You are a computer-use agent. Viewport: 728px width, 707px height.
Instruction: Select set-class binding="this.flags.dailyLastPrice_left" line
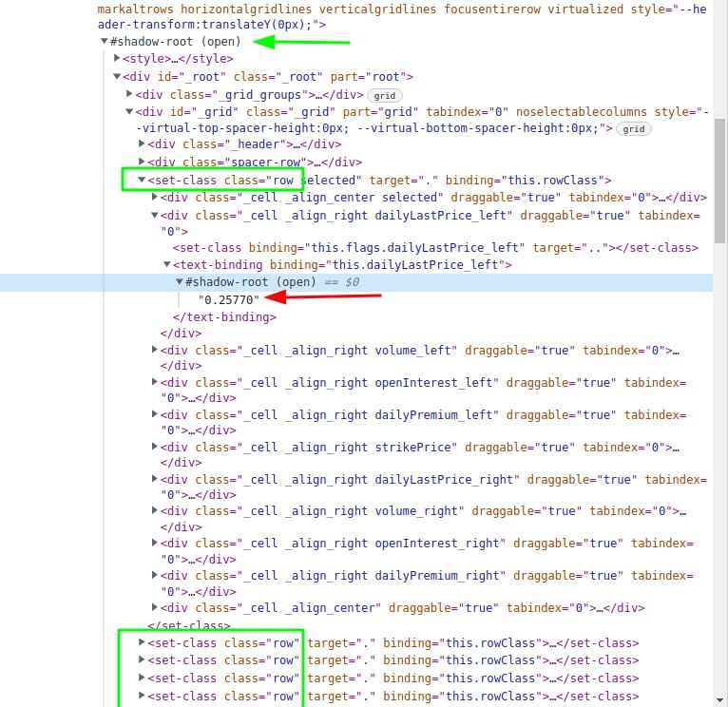(435, 248)
